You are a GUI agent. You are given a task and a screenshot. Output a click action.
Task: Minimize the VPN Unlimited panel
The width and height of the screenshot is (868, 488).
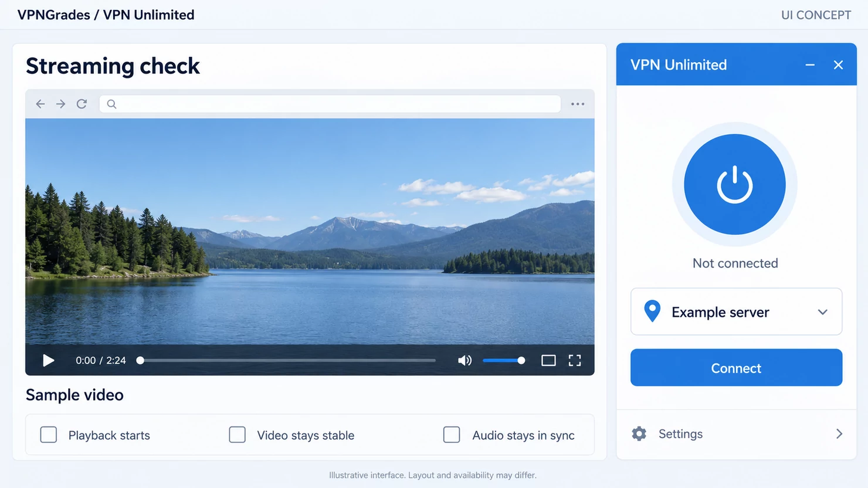point(810,65)
